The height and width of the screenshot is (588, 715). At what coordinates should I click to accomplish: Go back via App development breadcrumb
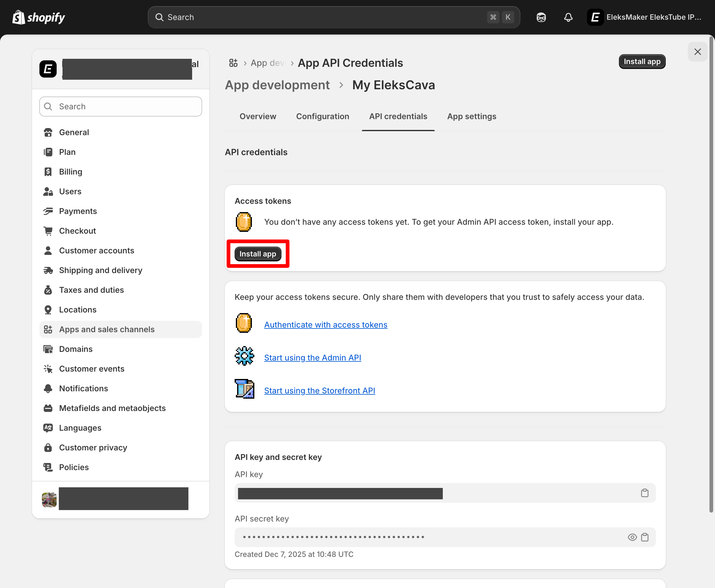[x=277, y=85]
